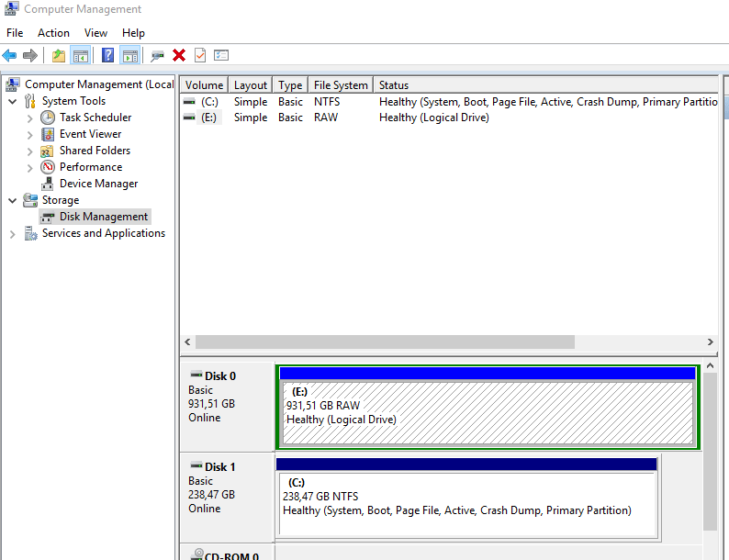Click the Computer Management title bar icon

pos(11,8)
